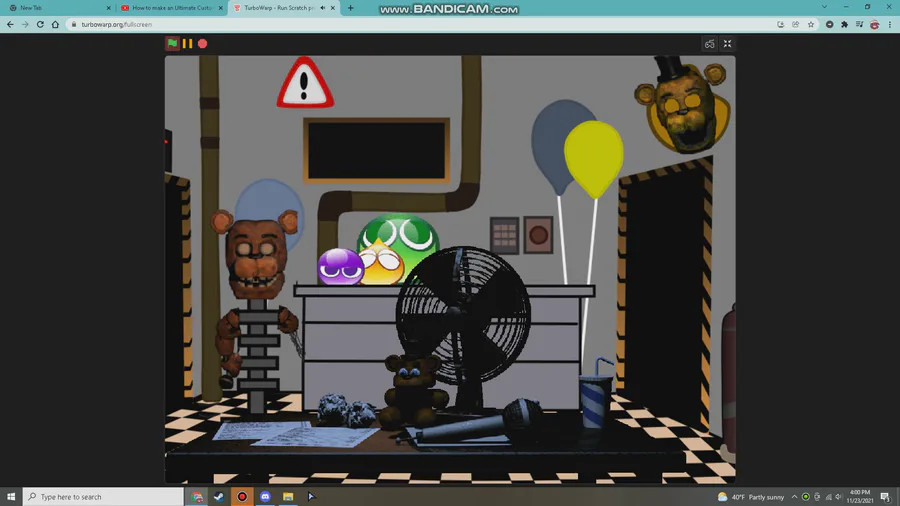Viewport: 900px width, 506px height.
Task: Open the round dark extension icon
Action: coord(829,25)
